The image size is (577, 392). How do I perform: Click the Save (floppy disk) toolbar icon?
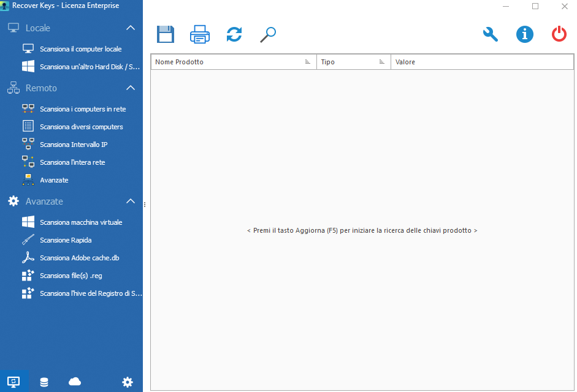click(x=166, y=34)
